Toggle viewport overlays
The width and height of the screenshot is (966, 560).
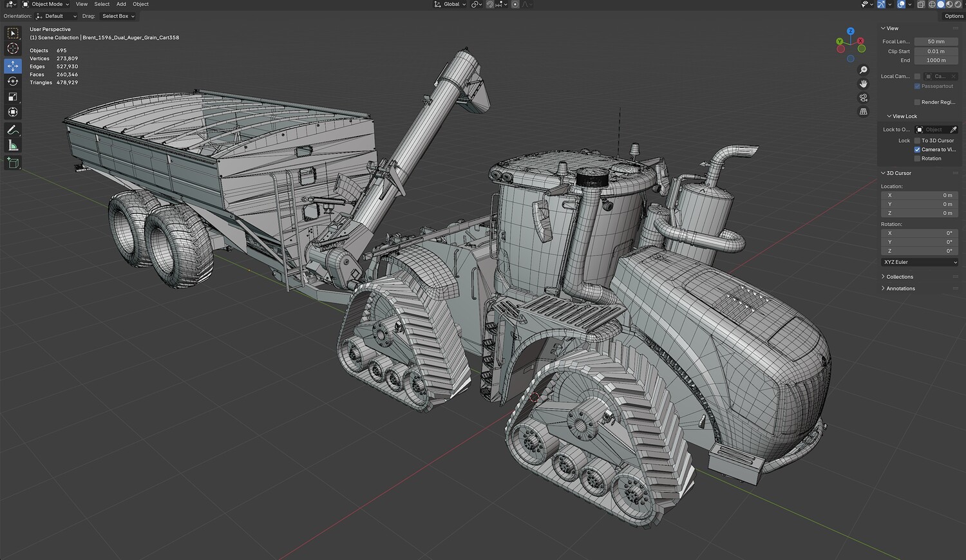coord(901,5)
